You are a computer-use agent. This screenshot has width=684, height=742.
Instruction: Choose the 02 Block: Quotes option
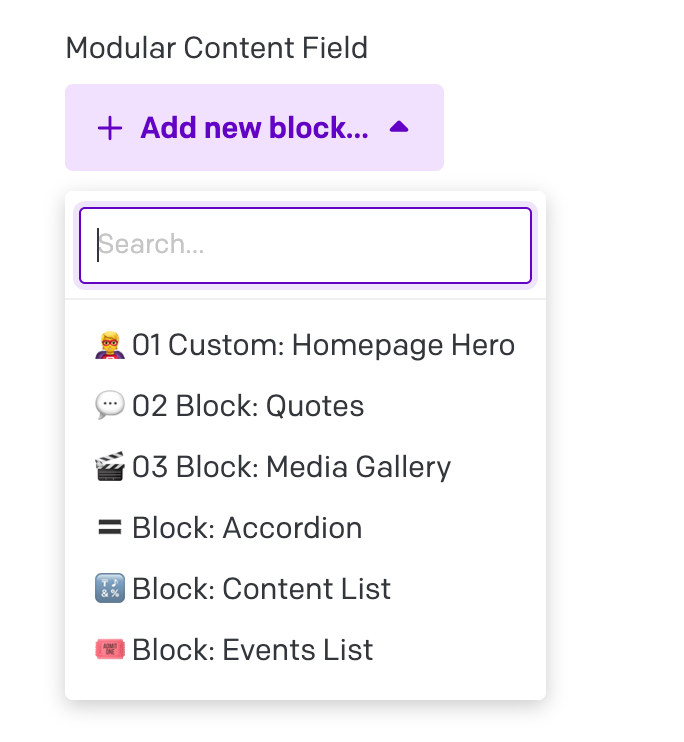click(248, 406)
